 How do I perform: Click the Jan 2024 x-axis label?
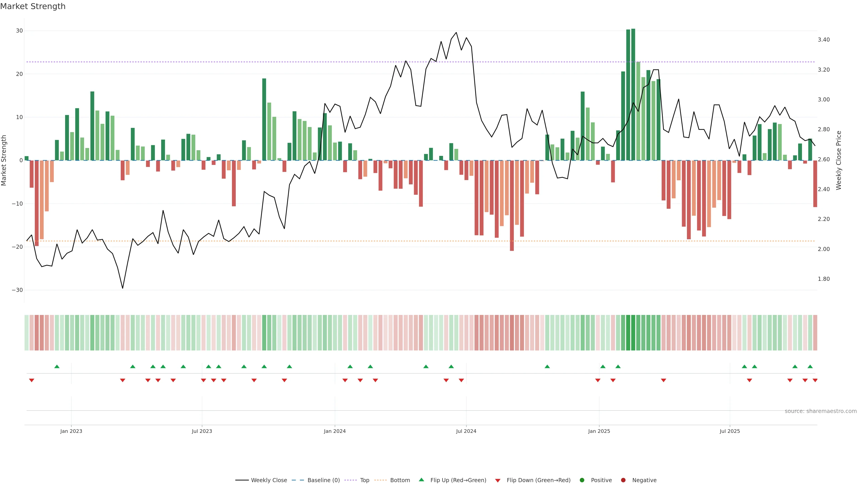pos(335,431)
